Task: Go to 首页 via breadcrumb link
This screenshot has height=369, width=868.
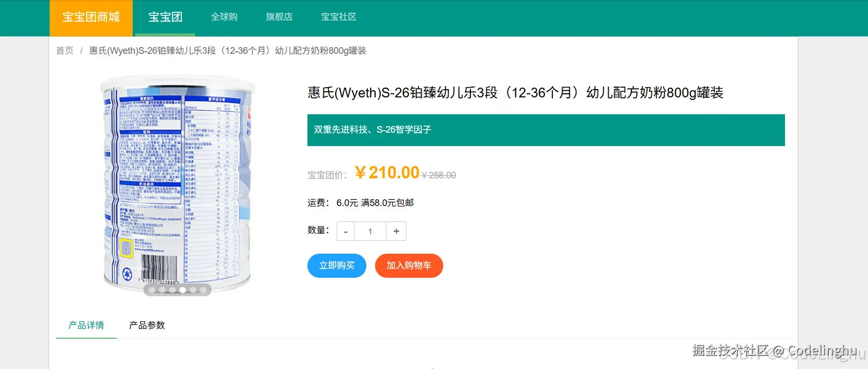Action: coord(64,51)
